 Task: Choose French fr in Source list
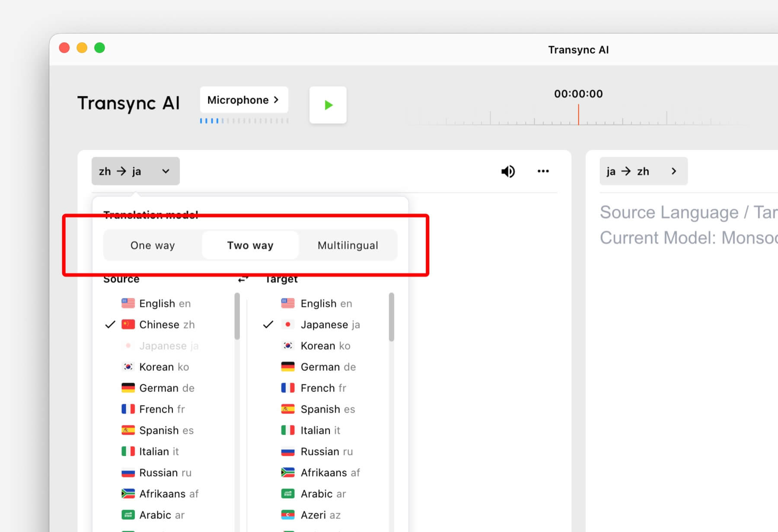pyautogui.click(x=153, y=409)
